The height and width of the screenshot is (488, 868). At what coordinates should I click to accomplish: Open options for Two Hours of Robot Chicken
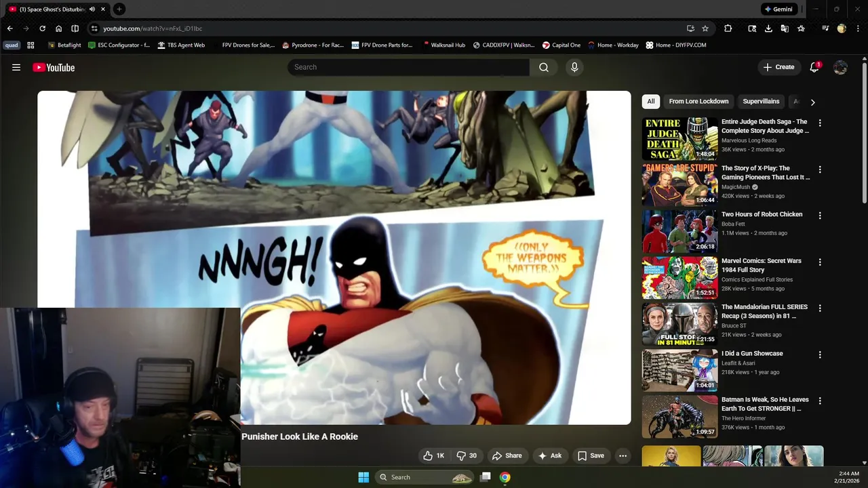pos(820,216)
